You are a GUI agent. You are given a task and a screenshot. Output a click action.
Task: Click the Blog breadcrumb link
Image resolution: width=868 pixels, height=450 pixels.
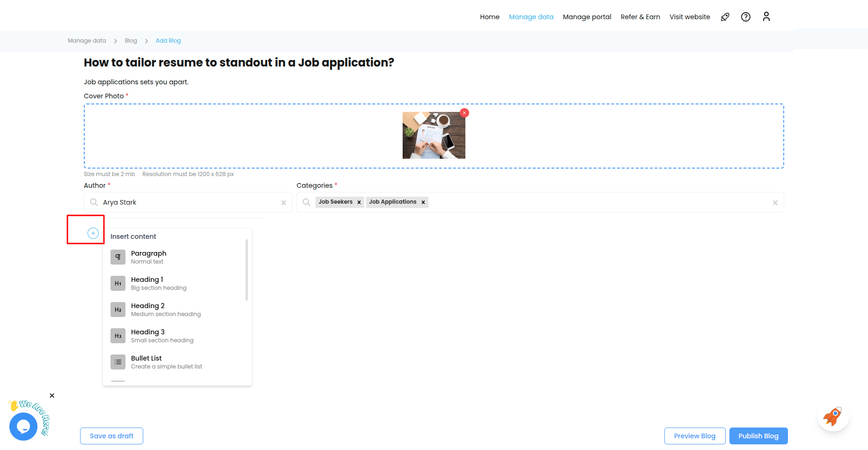(x=131, y=41)
